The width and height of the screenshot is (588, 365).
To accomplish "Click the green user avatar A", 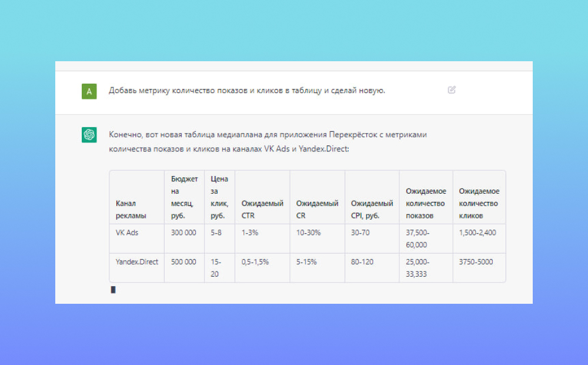I will 89,91.
